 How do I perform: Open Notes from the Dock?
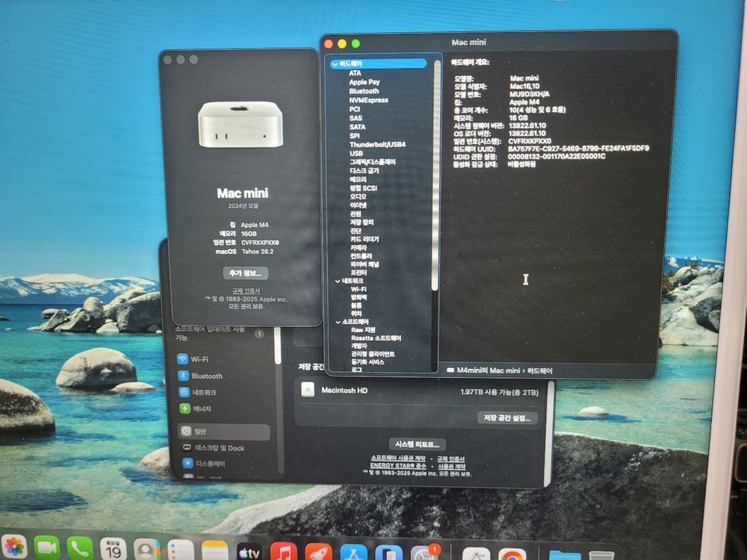(x=215, y=552)
